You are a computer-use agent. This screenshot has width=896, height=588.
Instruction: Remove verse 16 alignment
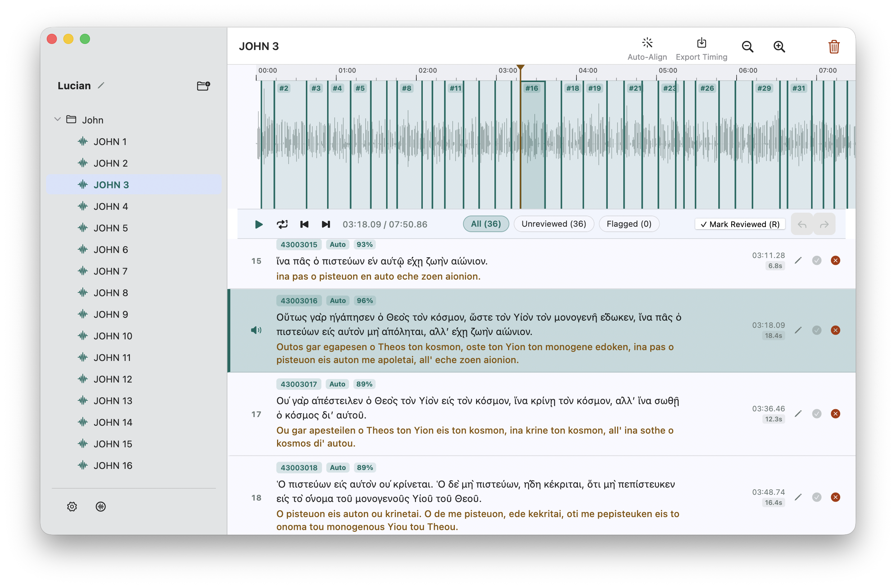point(835,330)
